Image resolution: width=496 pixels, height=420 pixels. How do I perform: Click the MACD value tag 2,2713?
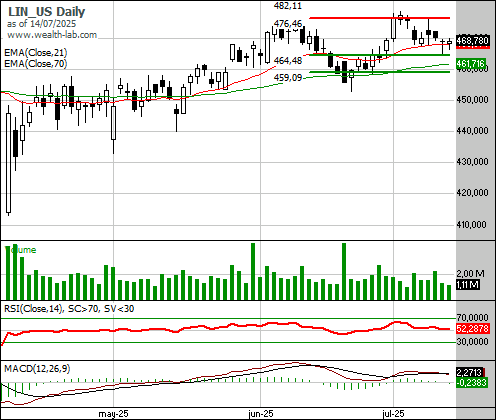[x=470, y=372]
